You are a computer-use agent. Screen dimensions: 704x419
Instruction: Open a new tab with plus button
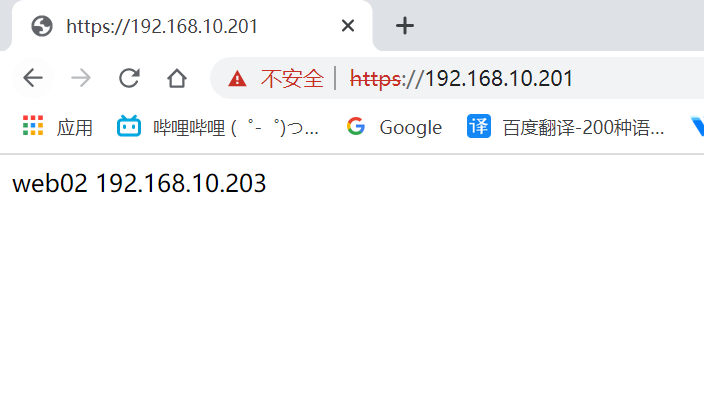[x=405, y=26]
